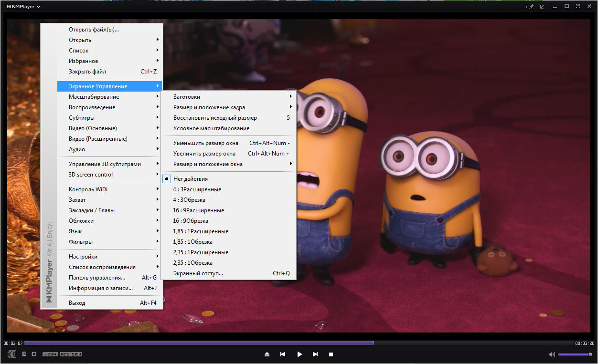Choose '1,85 : 1Обрезка' aspect option

coord(228,242)
